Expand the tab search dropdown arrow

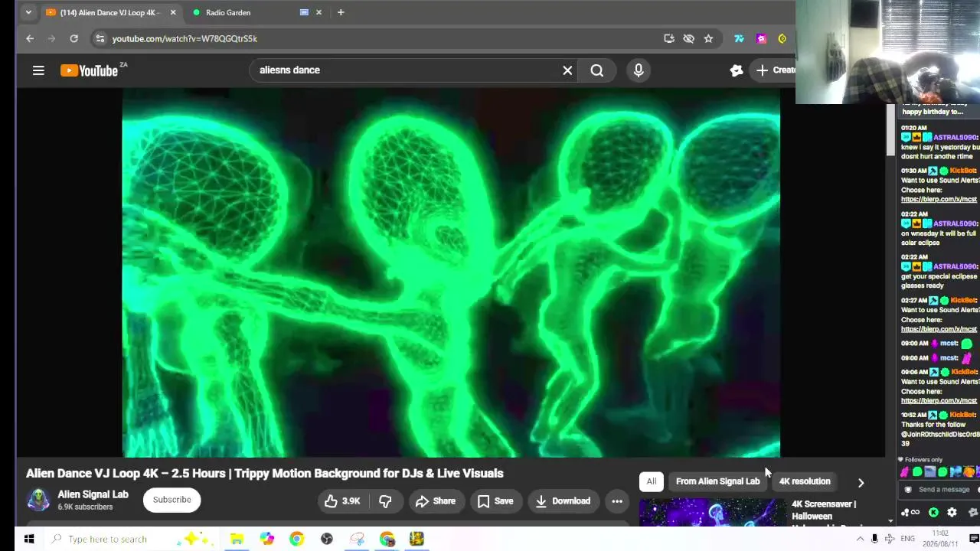coord(28,12)
